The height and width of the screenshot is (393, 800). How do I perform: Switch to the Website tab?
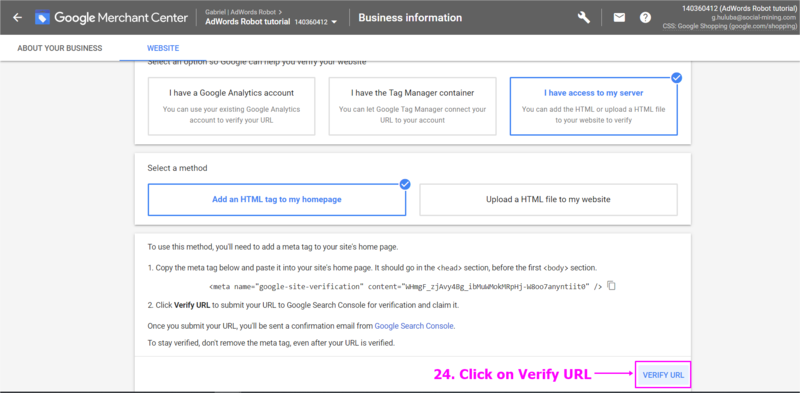click(163, 48)
